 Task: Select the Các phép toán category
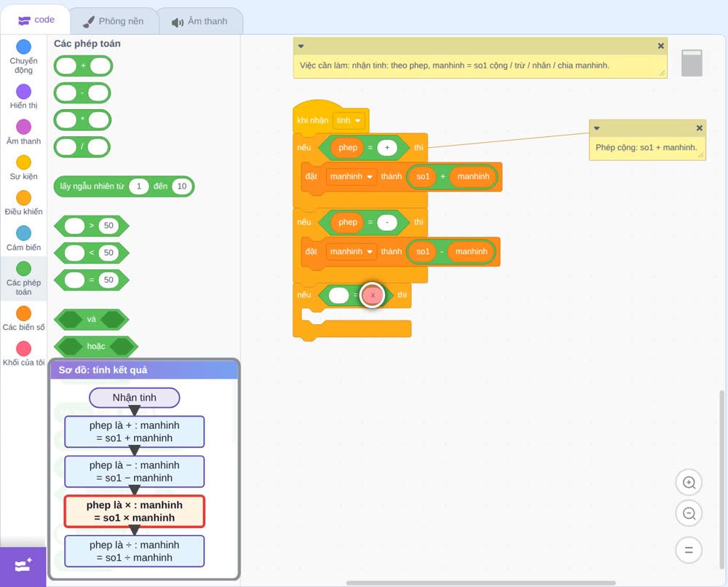click(23, 279)
